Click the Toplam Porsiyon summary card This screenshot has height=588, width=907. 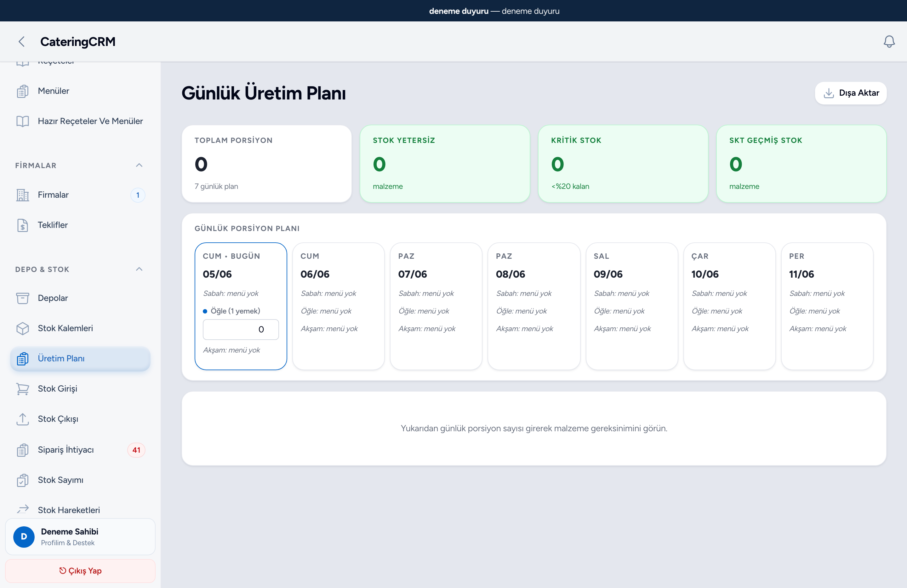[267, 164]
